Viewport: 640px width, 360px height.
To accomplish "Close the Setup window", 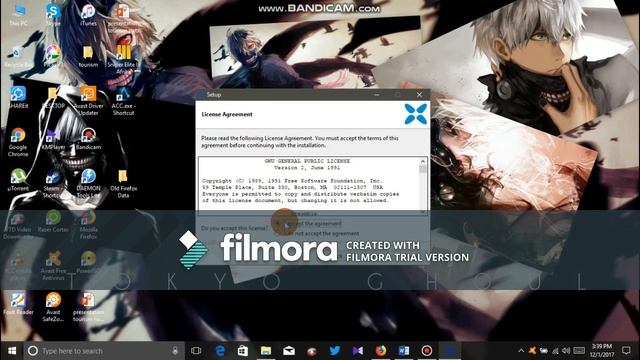I will pos(419,95).
